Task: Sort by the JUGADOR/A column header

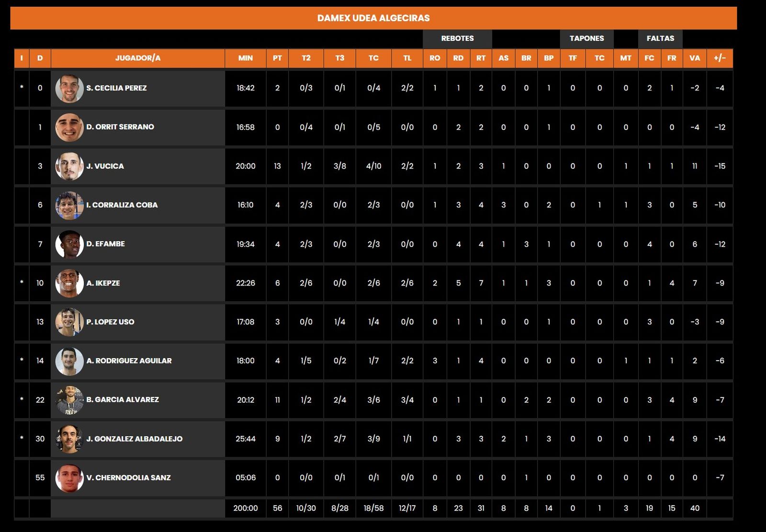Action: click(138, 58)
